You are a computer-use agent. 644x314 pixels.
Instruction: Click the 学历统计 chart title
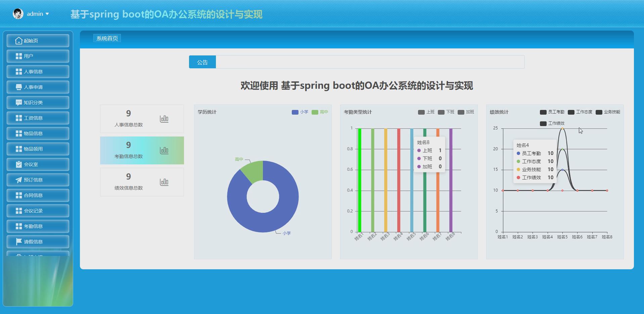[x=207, y=112]
